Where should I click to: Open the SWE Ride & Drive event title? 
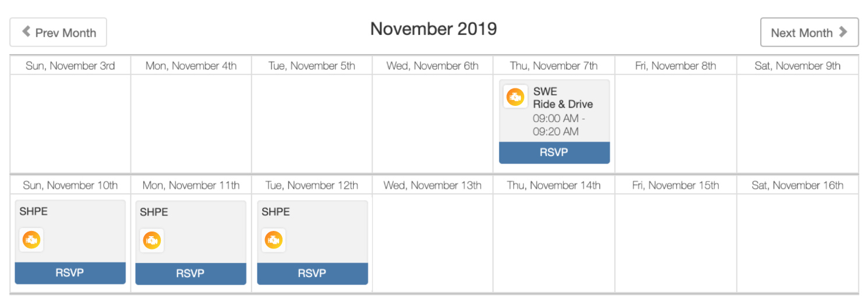click(563, 98)
